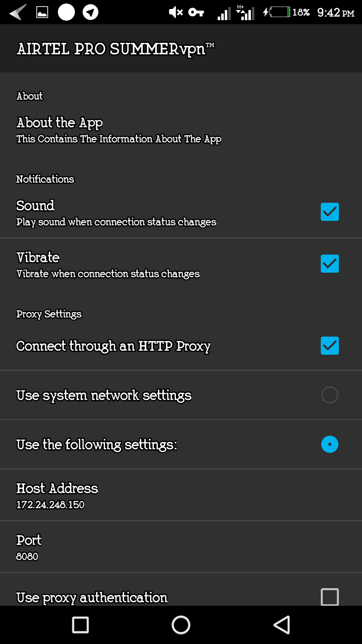Edit the Host Address setting

click(x=57, y=495)
